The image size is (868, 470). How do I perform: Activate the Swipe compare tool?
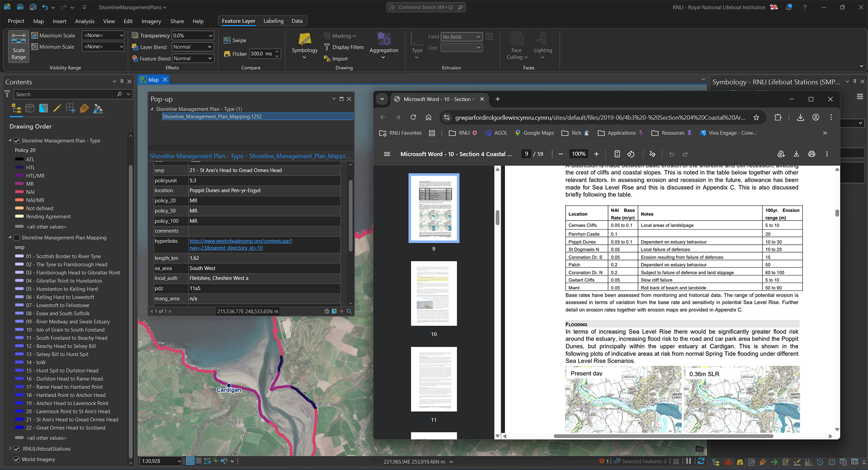[x=235, y=40]
